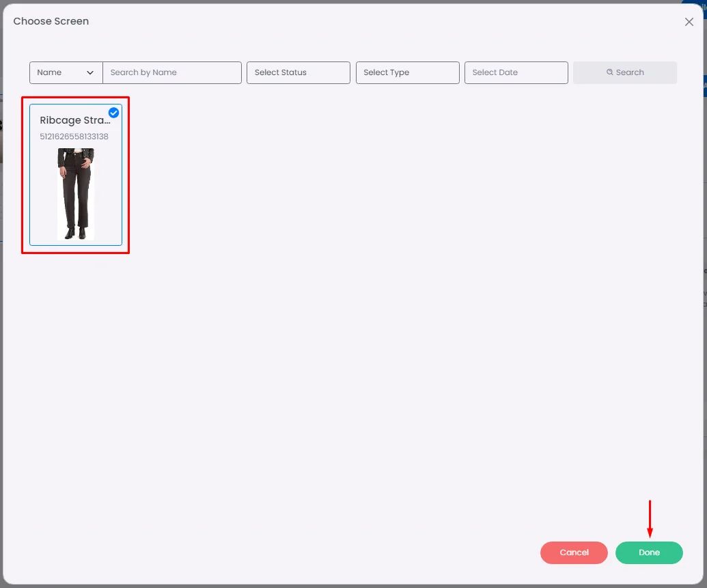Select the Ribcage Stra... screen title
The image size is (707, 588).
(x=75, y=120)
